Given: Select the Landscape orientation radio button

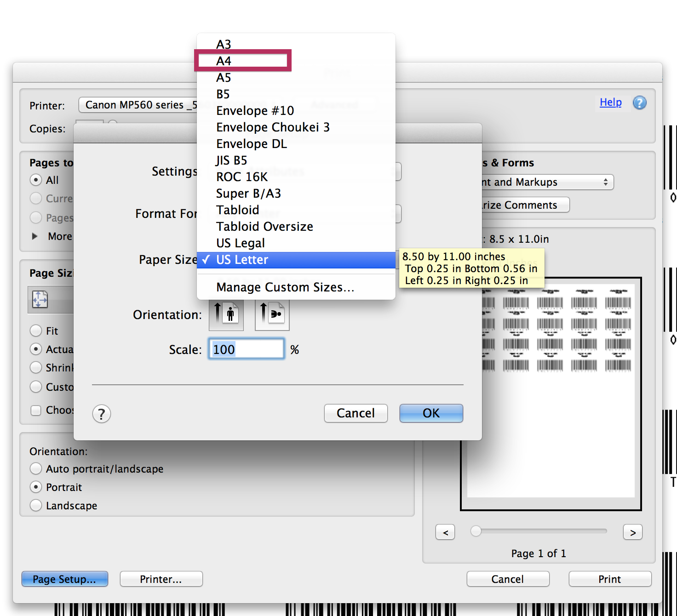Looking at the screenshot, I should pyautogui.click(x=36, y=505).
